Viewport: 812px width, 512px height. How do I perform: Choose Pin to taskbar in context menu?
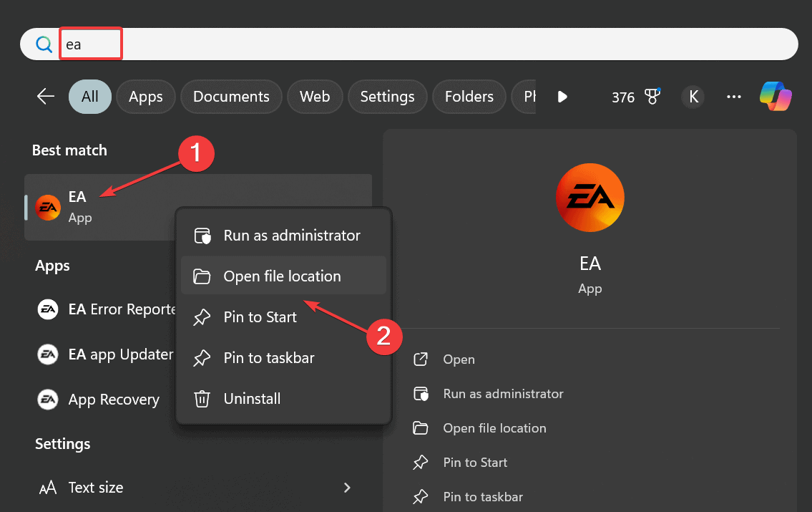click(x=283, y=357)
